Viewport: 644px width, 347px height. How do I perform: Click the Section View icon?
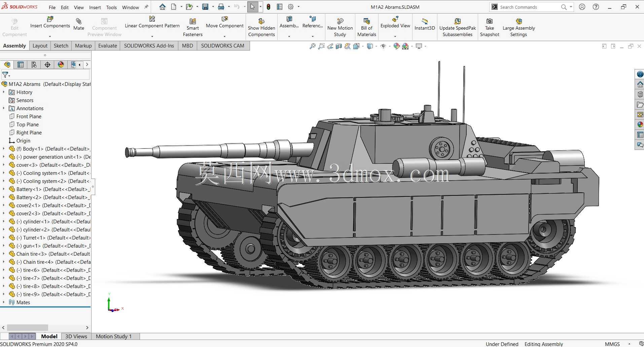point(339,46)
